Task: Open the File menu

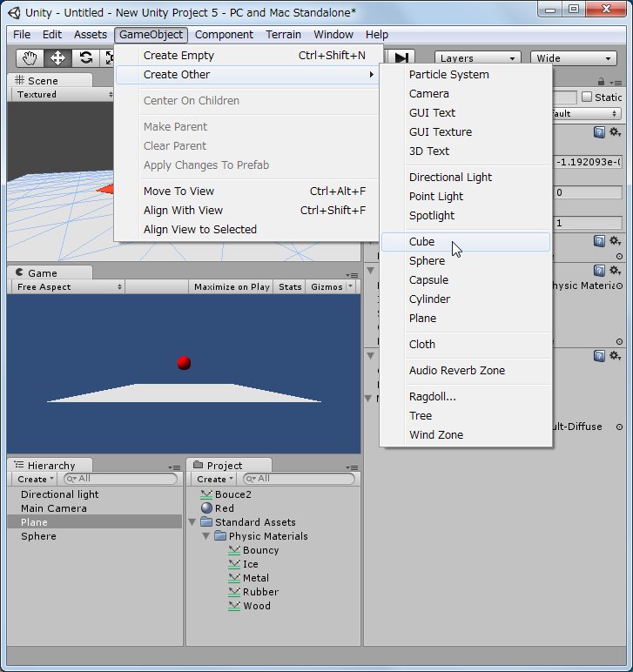Action: pos(22,34)
